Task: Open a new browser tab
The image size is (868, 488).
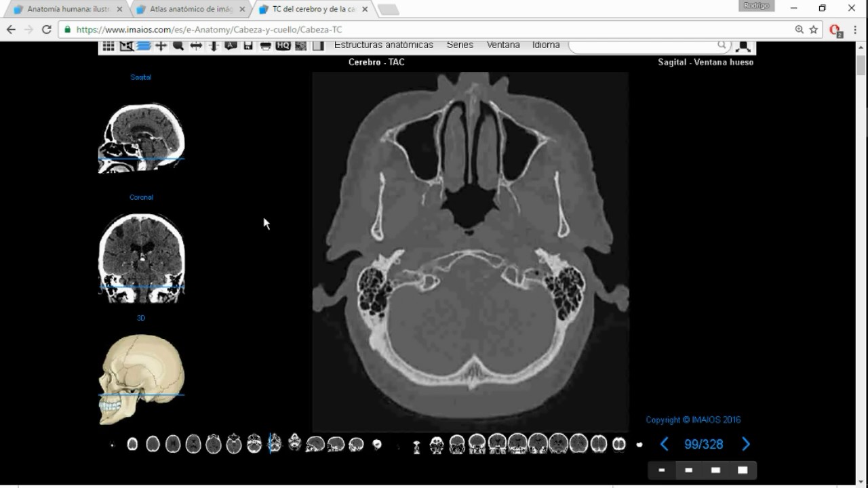Action: pyautogui.click(x=389, y=9)
